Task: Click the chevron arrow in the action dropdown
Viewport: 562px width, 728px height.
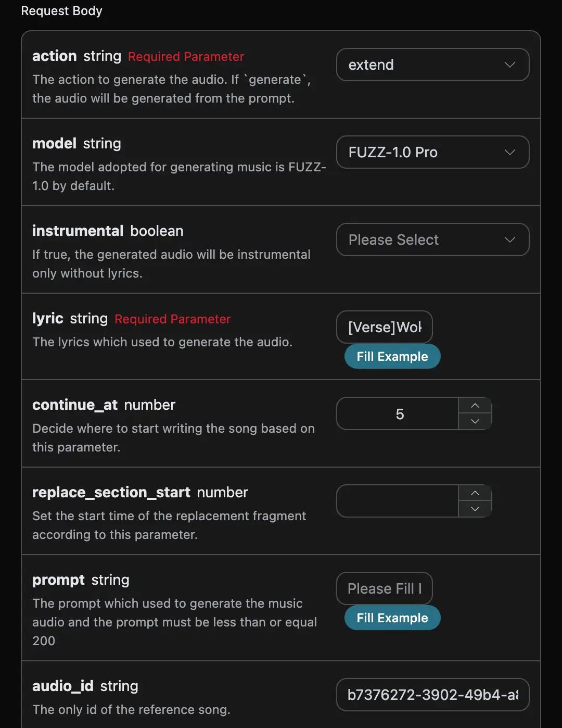Action: coord(510,65)
